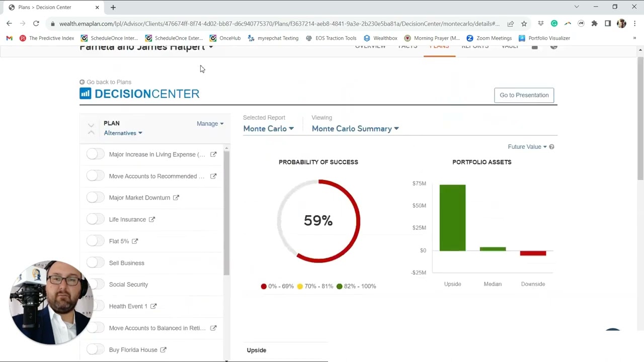Show more bookmarks with the double chevron
This screenshot has height=362, width=644.
pos(634,38)
